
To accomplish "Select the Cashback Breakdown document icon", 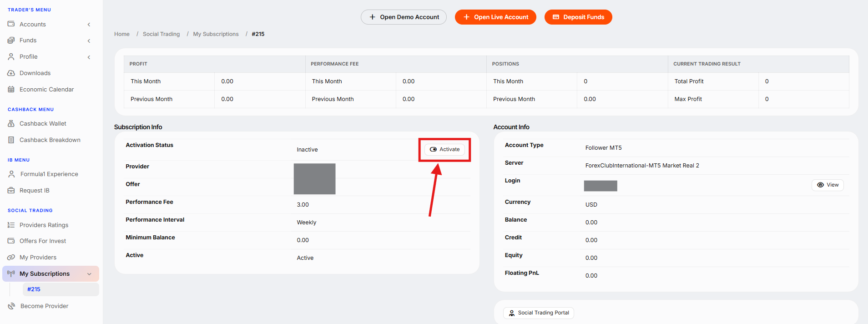I will point(11,140).
